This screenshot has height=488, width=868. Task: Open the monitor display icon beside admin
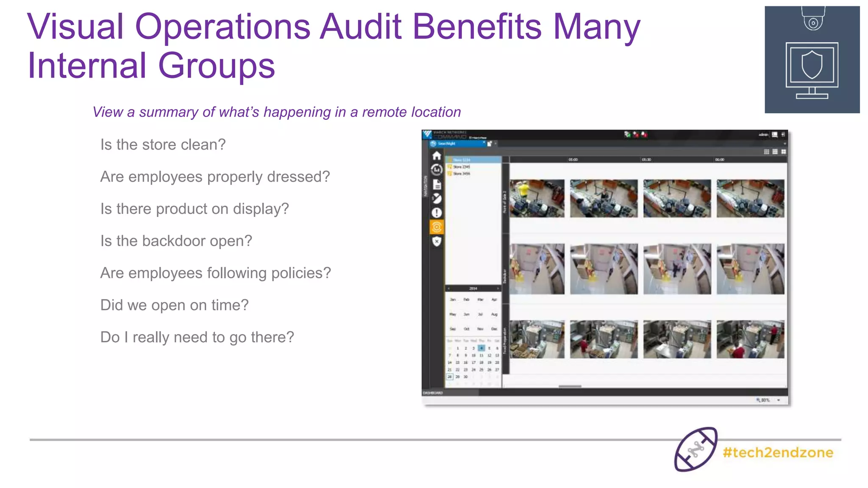coord(775,134)
